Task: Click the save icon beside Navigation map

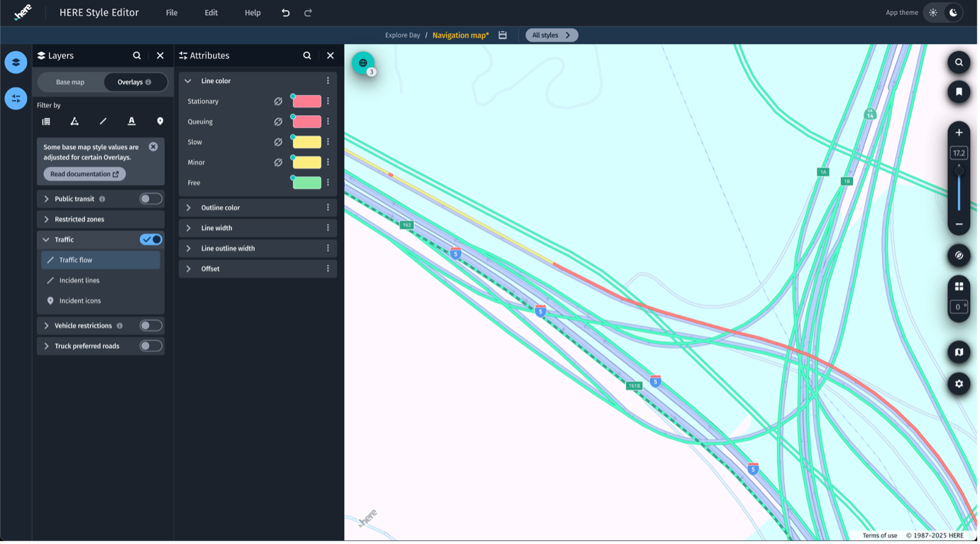Action: 504,35
